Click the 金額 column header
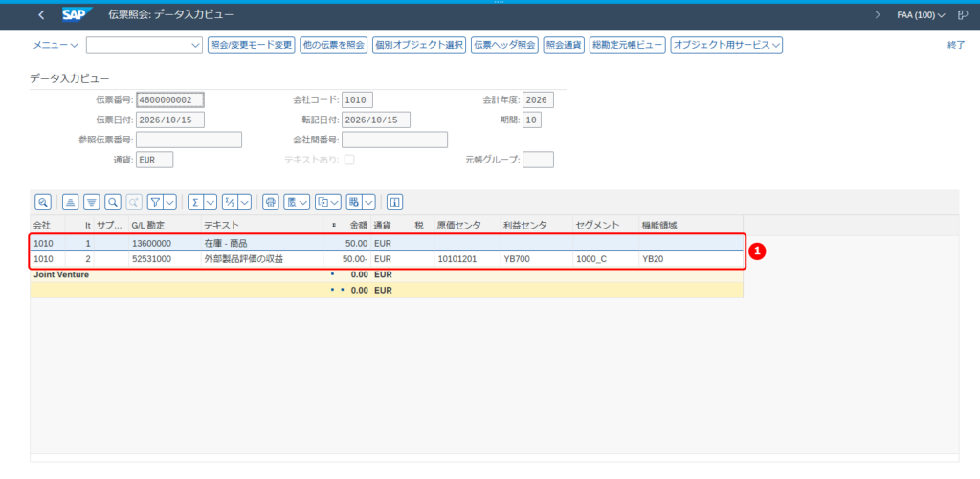Viewport: 980px width, 479px height. pyautogui.click(x=358, y=225)
